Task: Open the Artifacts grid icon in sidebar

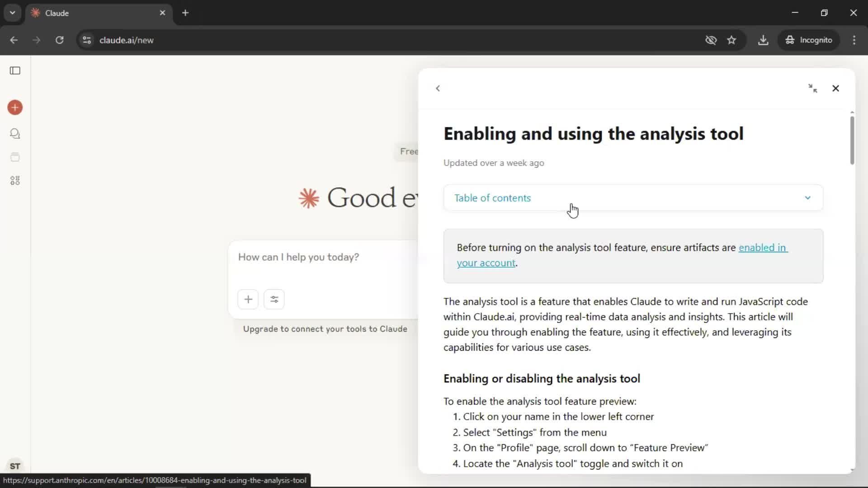Action: 15,181
